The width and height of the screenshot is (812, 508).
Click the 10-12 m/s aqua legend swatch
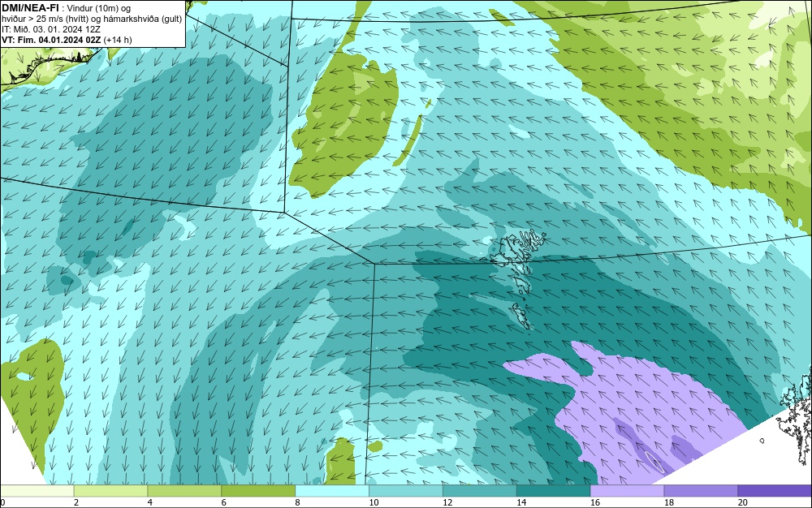point(406,491)
